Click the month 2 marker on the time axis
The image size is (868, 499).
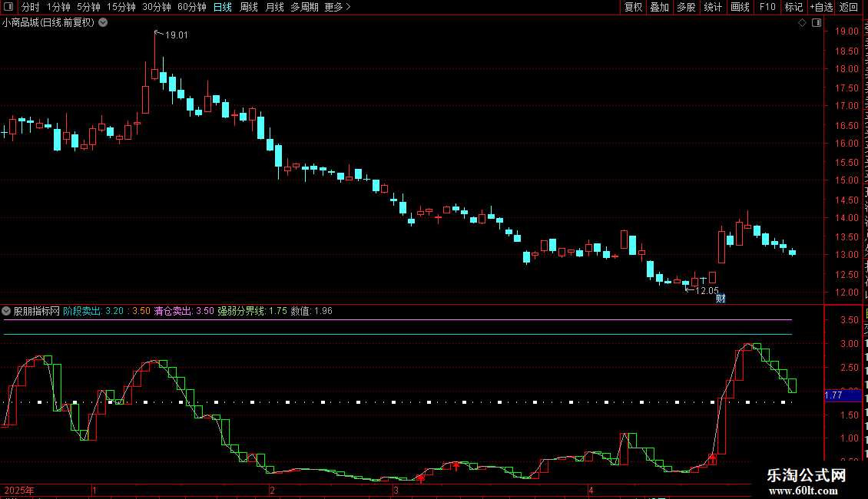pyautogui.click(x=272, y=490)
